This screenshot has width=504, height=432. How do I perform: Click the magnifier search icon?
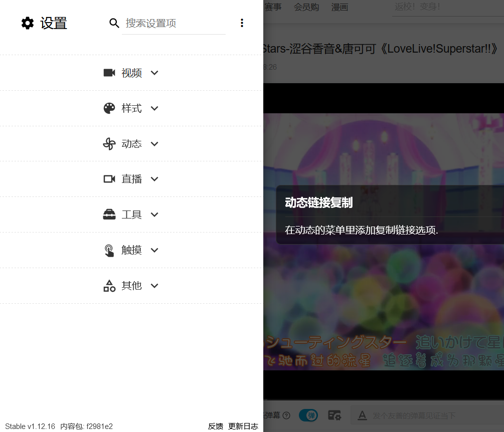coord(114,23)
